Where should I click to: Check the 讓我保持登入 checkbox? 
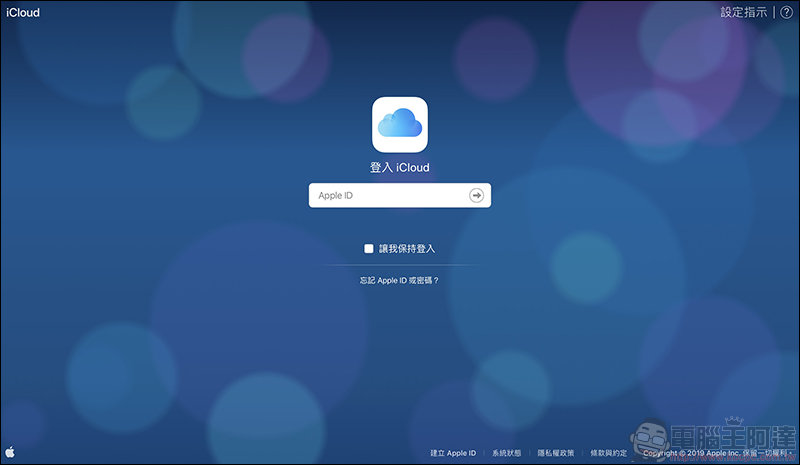point(368,249)
